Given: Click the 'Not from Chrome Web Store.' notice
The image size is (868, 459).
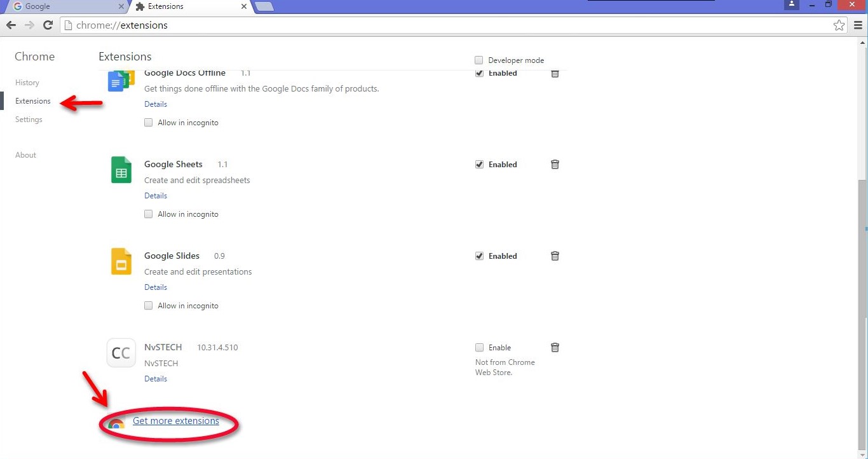Looking at the screenshot, I should pos(505,367).
